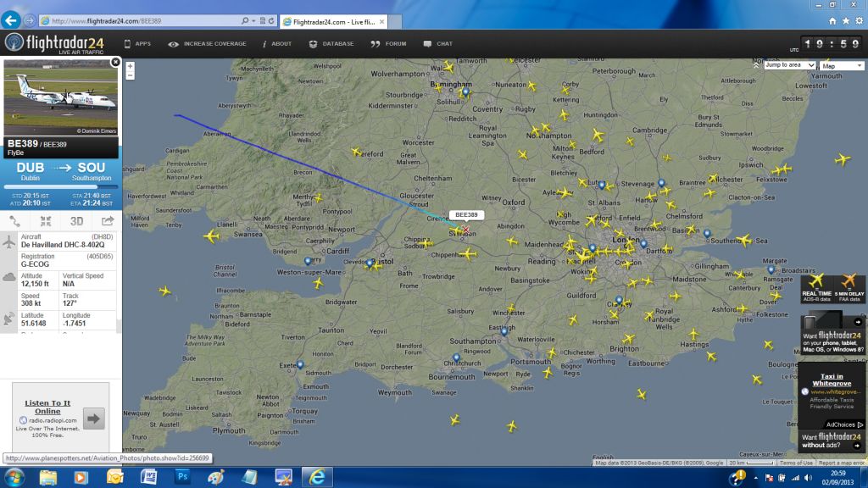Screen dimensions: 868x488
Task: Click the taskbar clock showing 20:59
Action: click(x=838, y=478)
